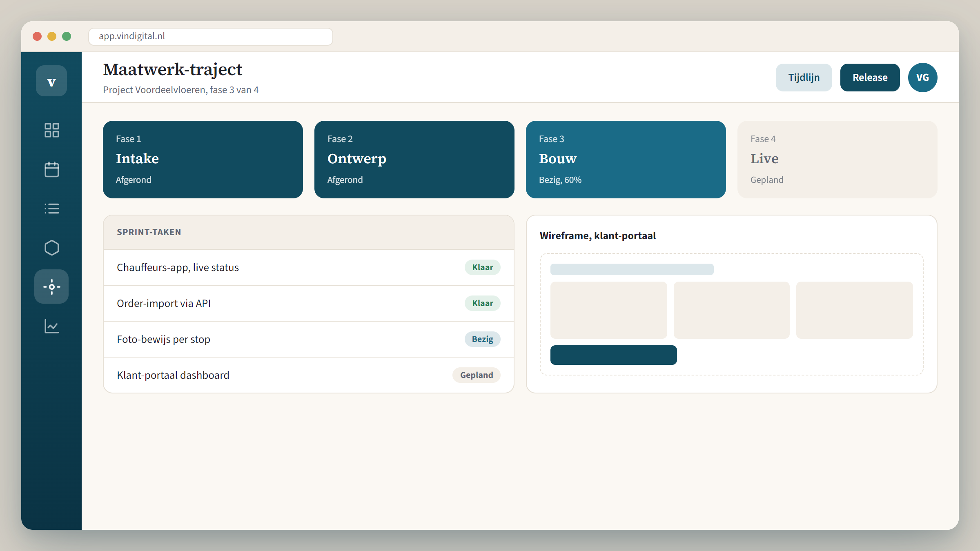The width and height of the screenshot is (980, 551).
Task: Click the Tijdlijn button
Action: (804, 78)
